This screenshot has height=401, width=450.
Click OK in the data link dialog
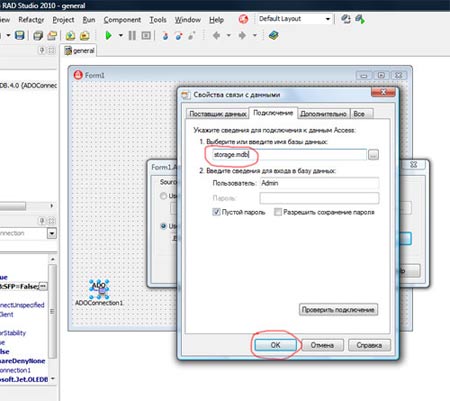(275, 345)
